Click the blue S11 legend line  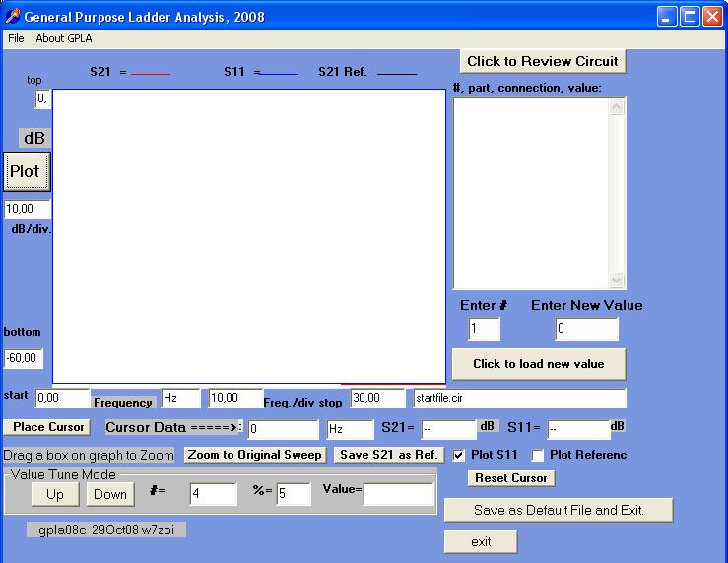279,73
